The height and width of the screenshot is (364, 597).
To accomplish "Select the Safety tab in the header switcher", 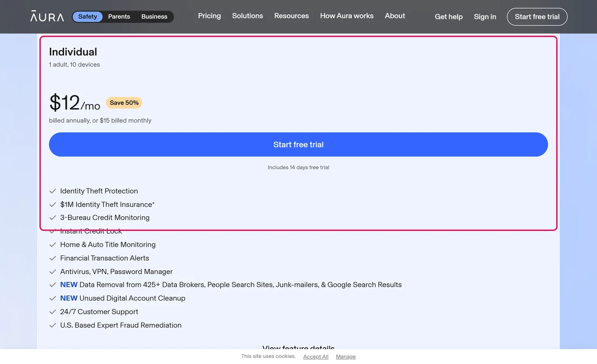I will (x=88, y=17).
